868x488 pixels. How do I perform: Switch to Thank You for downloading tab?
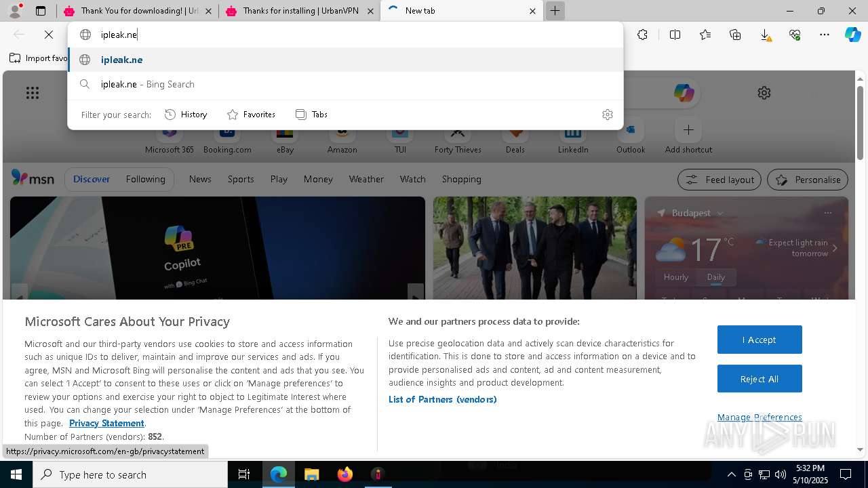[x=136, y=11]
